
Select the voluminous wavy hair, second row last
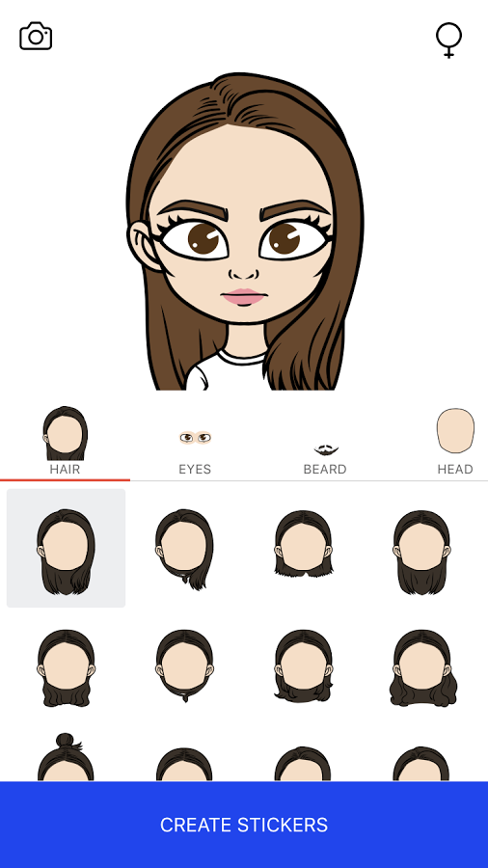(422, 667)
